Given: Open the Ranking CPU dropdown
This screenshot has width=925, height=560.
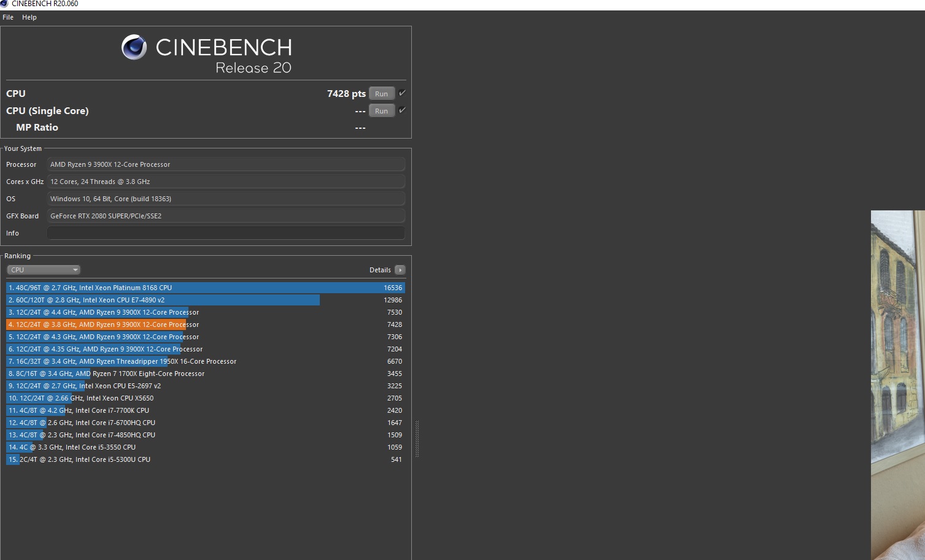Looking at the screenshot, I should point(44,270).
